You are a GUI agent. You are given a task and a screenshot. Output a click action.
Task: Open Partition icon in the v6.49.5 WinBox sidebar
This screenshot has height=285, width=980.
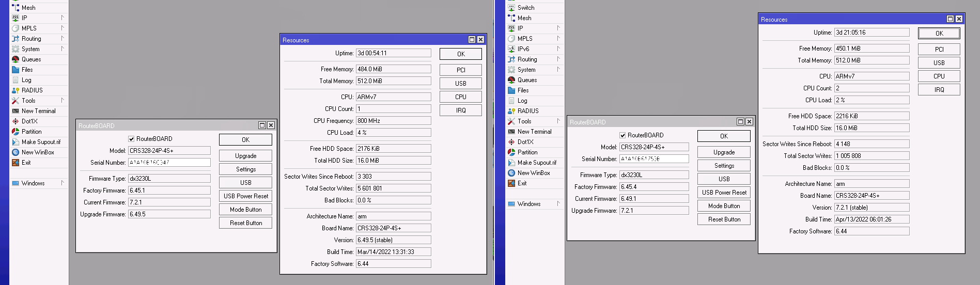[x=15, y=132]
